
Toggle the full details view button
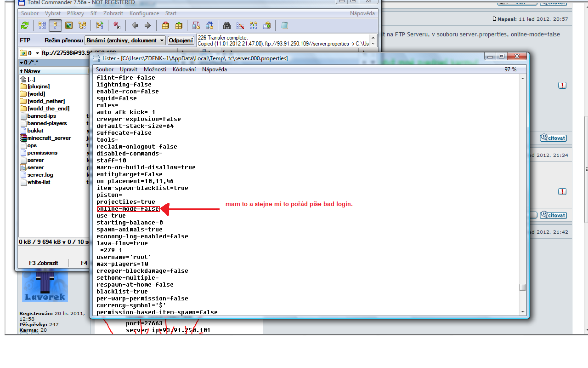[x=56, y=25]
